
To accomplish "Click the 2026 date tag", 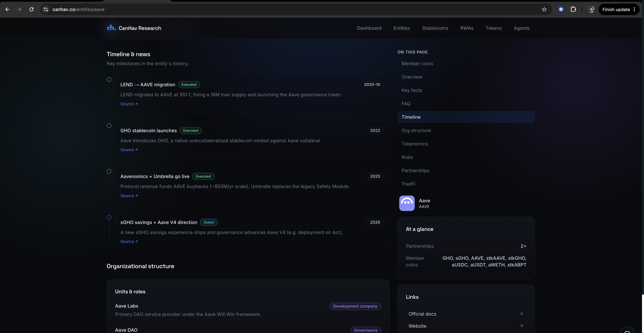I will click(375, 222).
